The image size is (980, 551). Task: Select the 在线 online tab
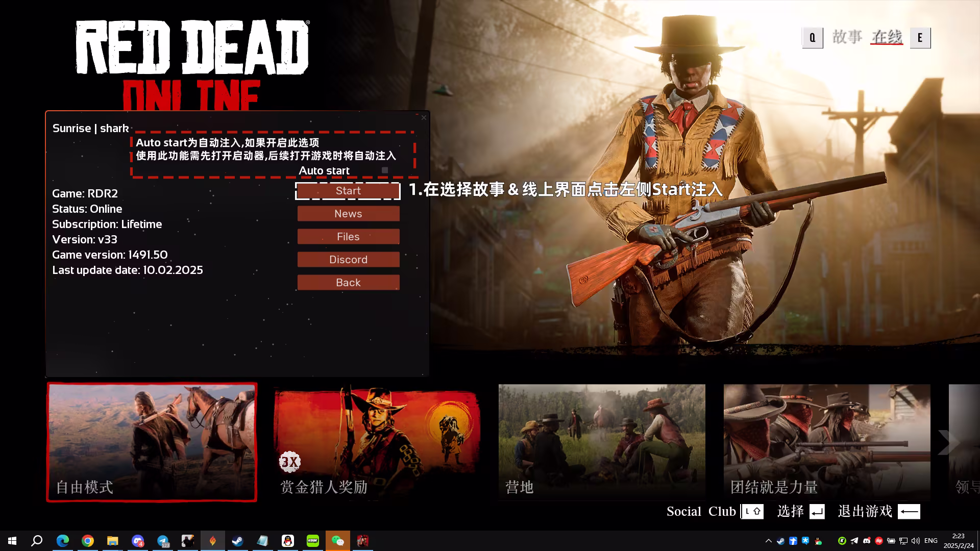[887, 37]
